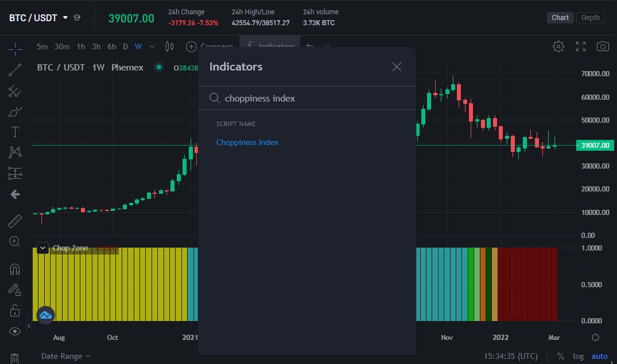The width and height of the screenshot is (617, 364).
Task: Take a chart snapshot with camera icon
Action: pos(603,46)
